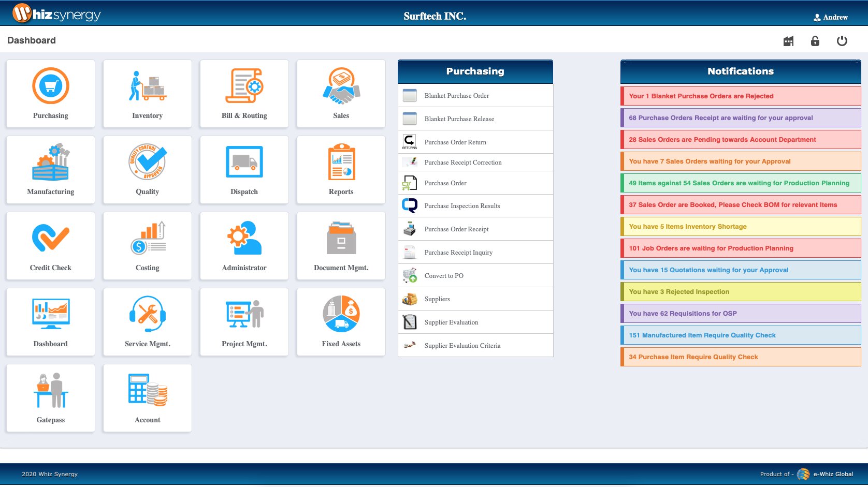The image size is (868, 487).
Task: Open the Manufacturing module tile
Action: pos(51,170)
